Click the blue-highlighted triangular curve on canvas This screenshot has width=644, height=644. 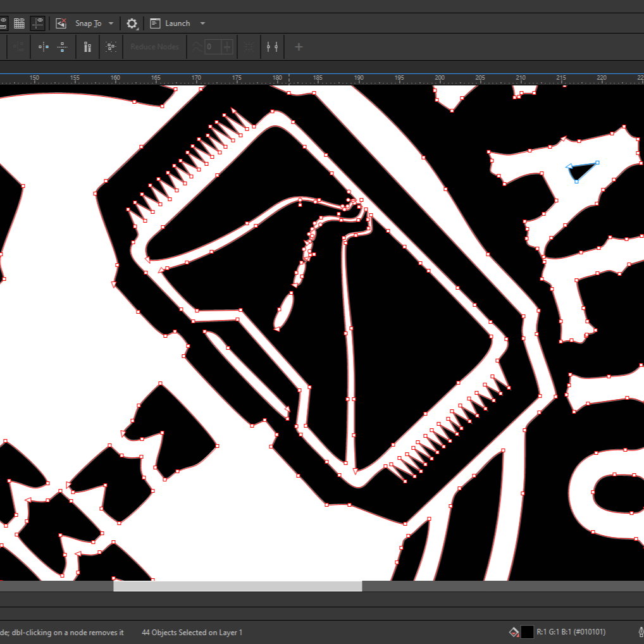579,171
